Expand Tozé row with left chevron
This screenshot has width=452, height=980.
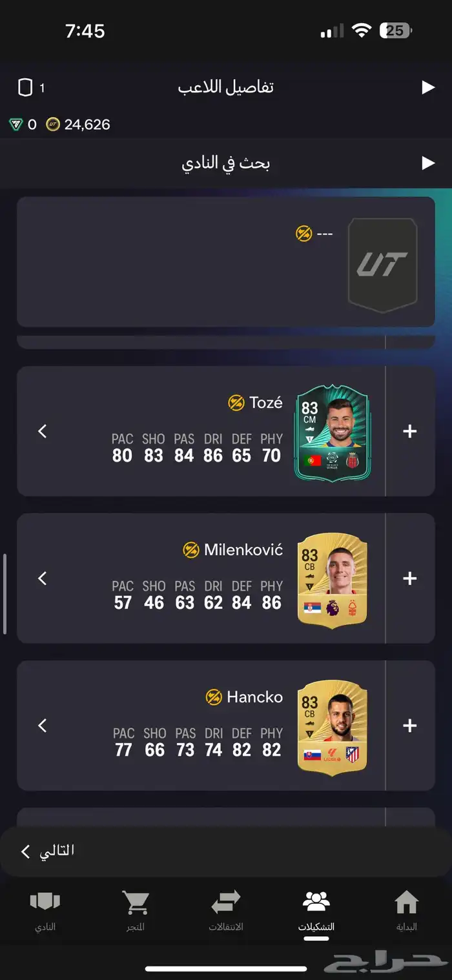coord(43,431)
